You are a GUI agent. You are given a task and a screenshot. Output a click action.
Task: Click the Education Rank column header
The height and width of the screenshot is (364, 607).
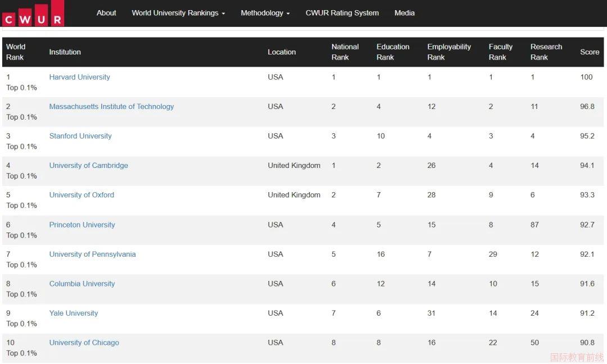[392, 52]
